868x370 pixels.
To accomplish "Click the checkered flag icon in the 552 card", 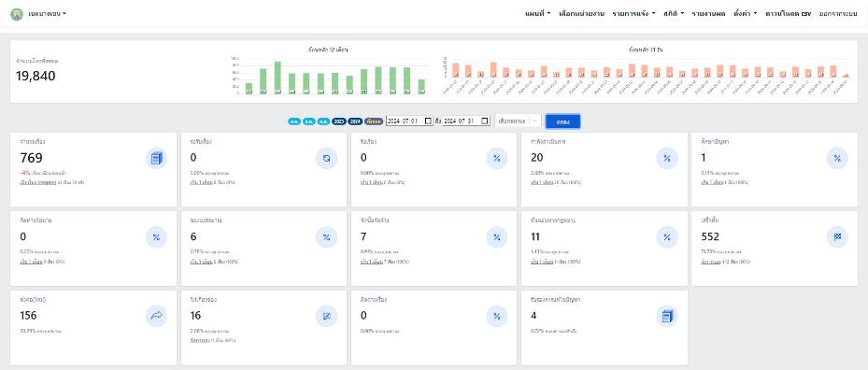I will click(837, 237).
